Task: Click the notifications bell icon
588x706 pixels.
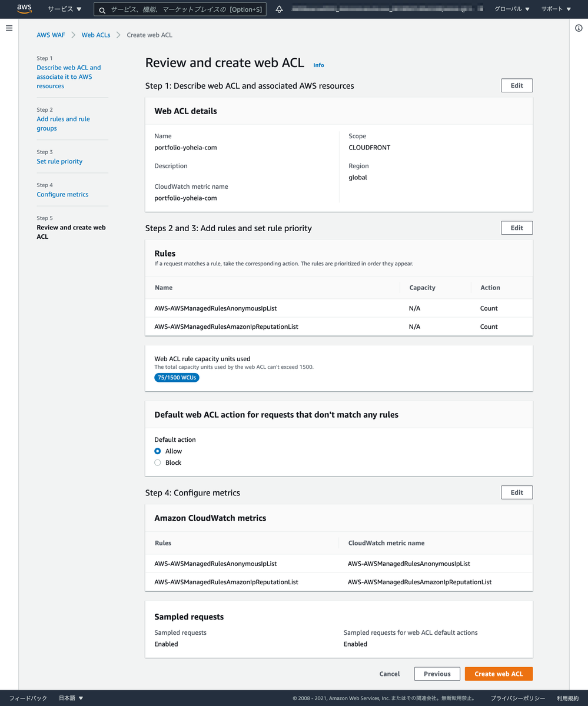Action: click(279, 9)
